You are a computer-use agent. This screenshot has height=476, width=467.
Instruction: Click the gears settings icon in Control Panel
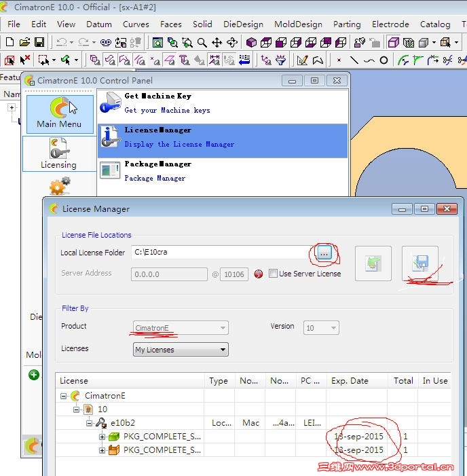pyautogui.click(x=60, y=186)
